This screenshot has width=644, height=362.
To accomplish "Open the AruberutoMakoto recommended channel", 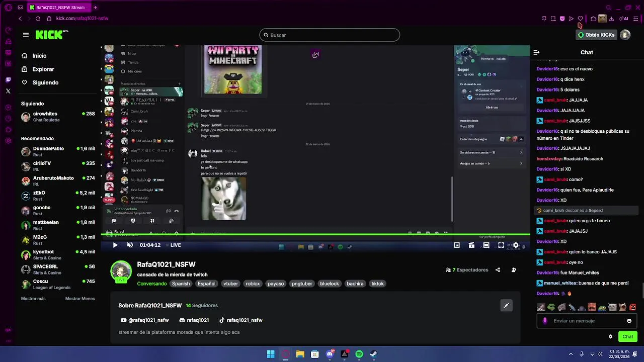I will pyautogui.click(x=58, y=181).
